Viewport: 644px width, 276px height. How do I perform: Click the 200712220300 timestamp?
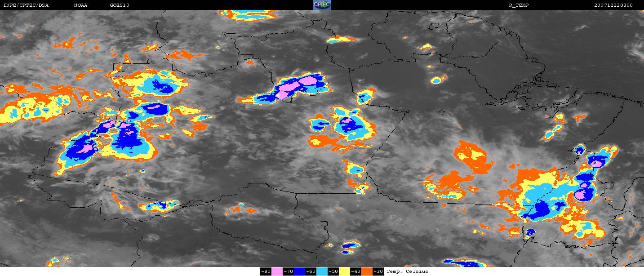coord(613,5)
